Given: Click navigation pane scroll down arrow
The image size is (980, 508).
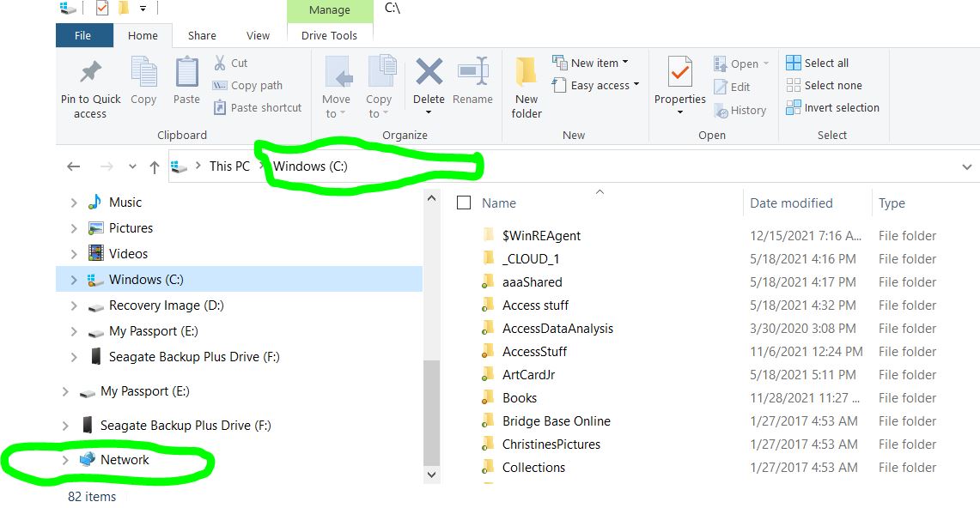Looking at the screenshot, I should coord(431,475).
